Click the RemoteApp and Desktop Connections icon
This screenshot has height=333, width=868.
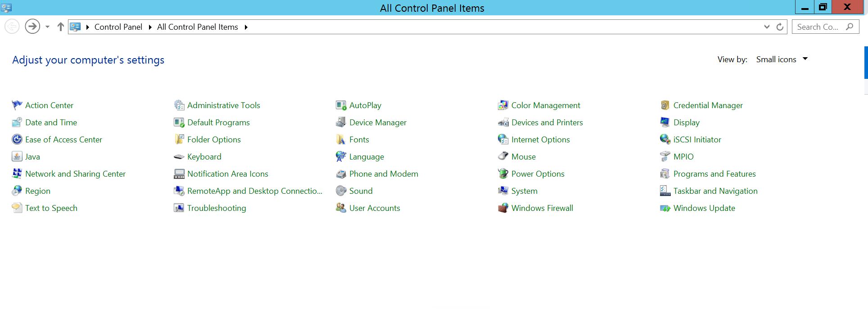tap(179, 191)
